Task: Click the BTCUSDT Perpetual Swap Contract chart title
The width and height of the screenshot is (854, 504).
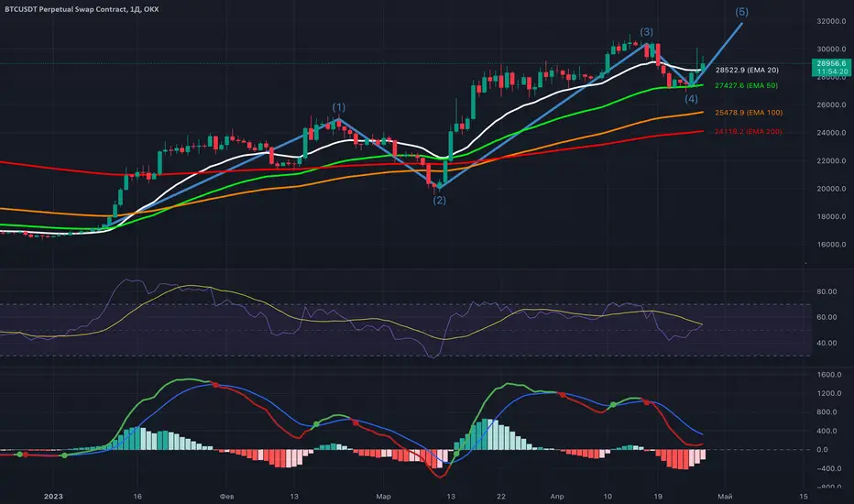Action: [x=82, y=9]
